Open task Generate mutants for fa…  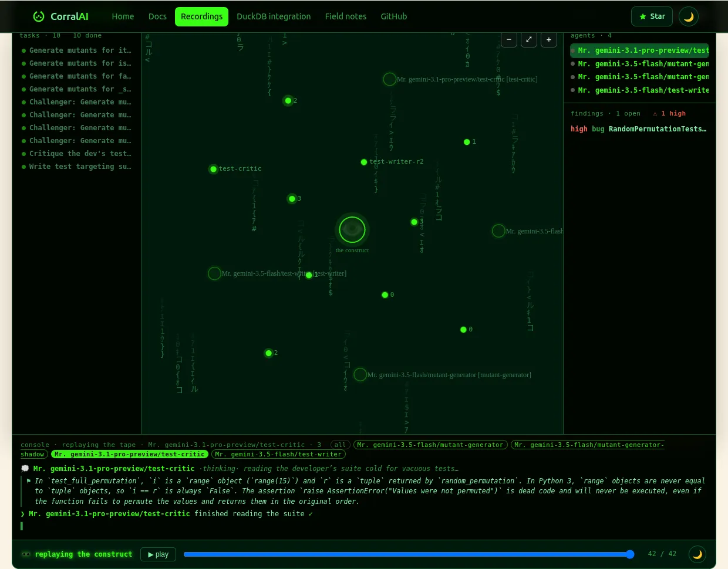[x=76, y=76]
